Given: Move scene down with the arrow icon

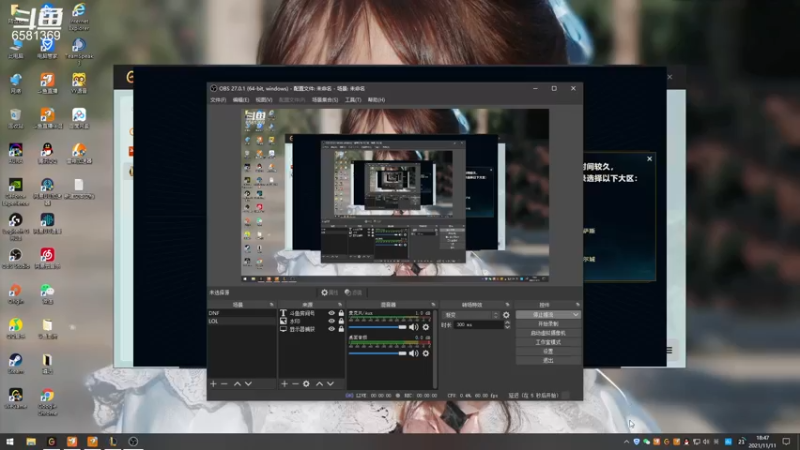Looking at the screenshot, I should [248, 384].
